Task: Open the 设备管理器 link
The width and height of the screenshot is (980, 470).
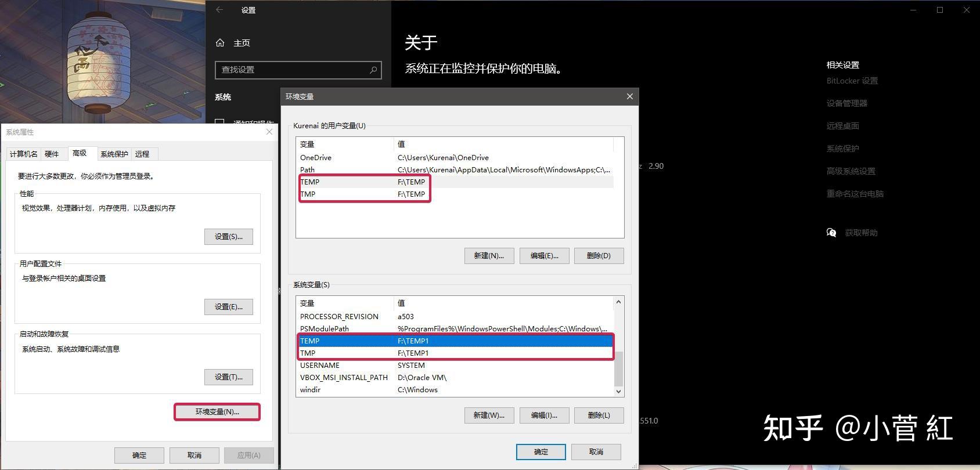Action: [846, 103]
